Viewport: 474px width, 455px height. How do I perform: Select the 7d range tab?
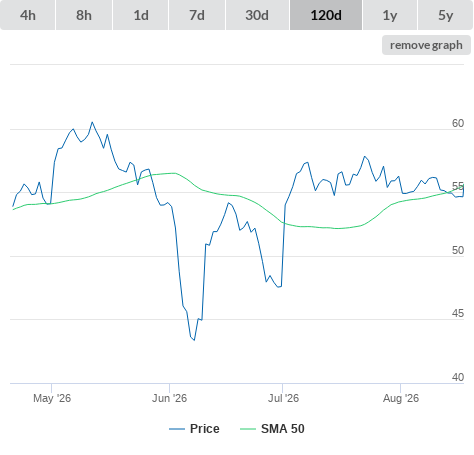click(x=197, y=15)
